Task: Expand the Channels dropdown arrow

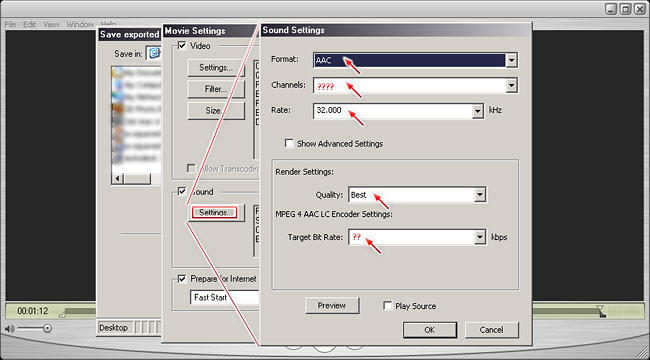Action: coord(512,86)
